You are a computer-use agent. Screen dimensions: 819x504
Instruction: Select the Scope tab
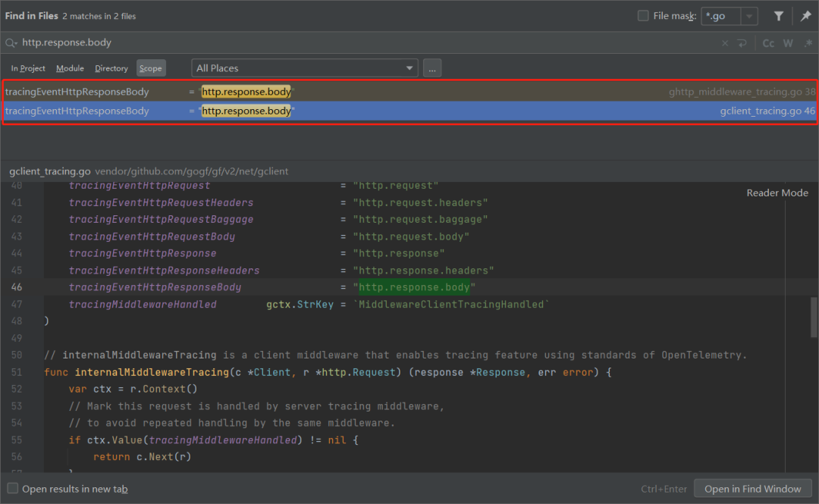coord(151,68)
